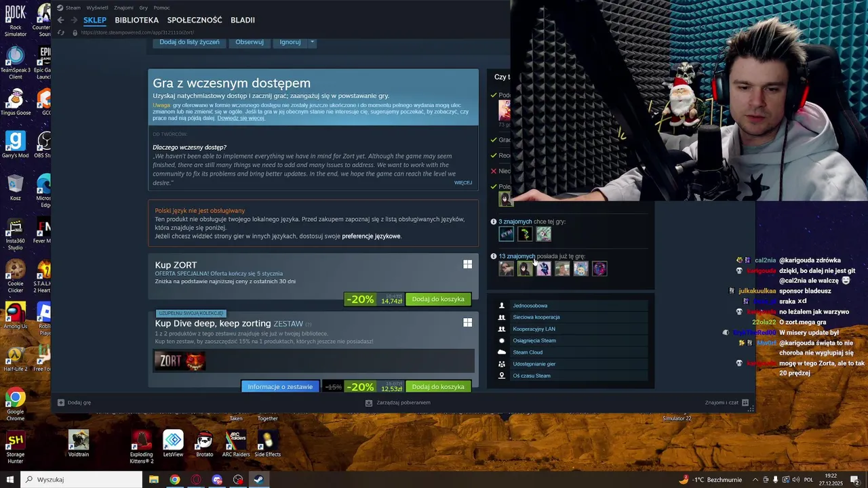Reload the Steam store page
Screen dimensions: 868x488
[x=61, y=33]
